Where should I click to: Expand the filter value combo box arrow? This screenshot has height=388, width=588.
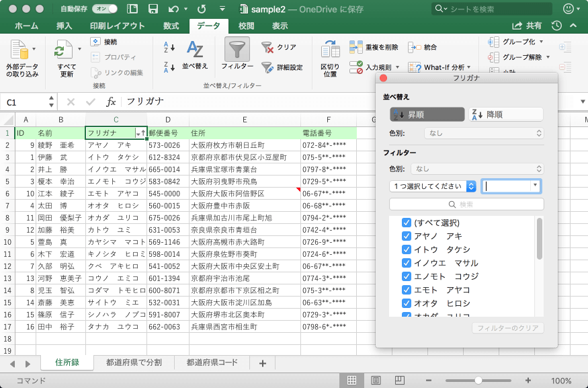535,186
